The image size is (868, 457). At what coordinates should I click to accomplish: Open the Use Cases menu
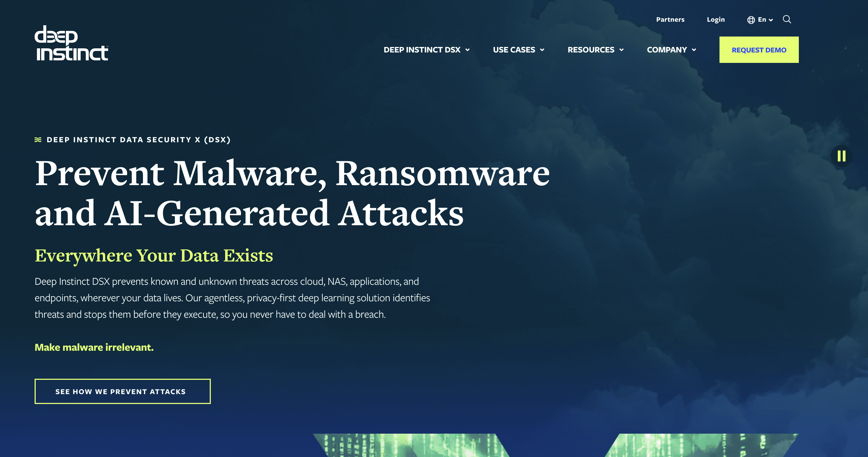pyautogui.click(x=514, y=50)
